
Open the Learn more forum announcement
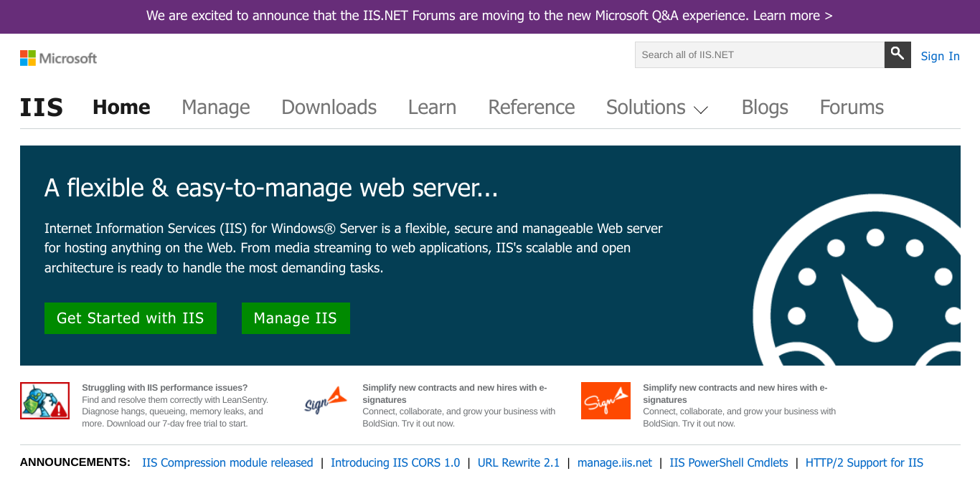tap(793, 16)
